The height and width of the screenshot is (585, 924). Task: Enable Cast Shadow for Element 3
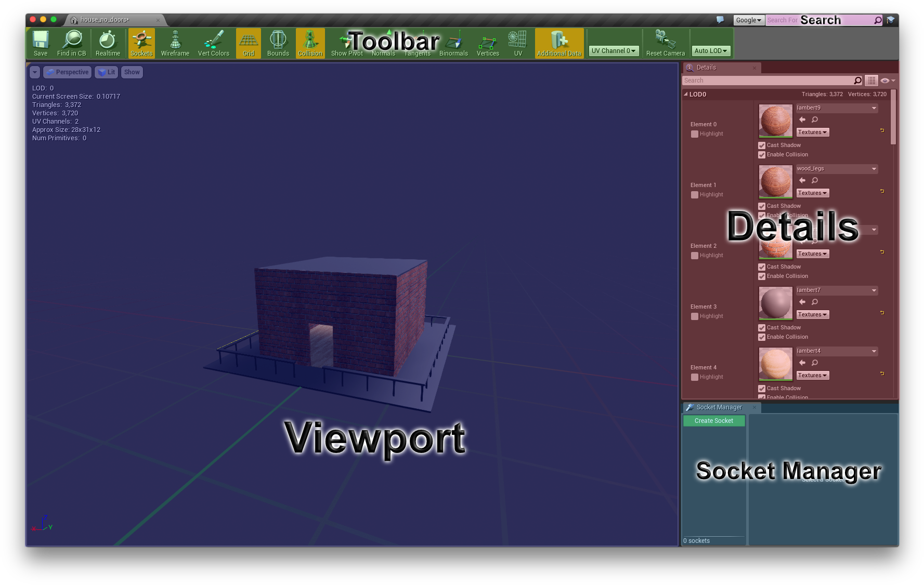(x=762, y=327)
